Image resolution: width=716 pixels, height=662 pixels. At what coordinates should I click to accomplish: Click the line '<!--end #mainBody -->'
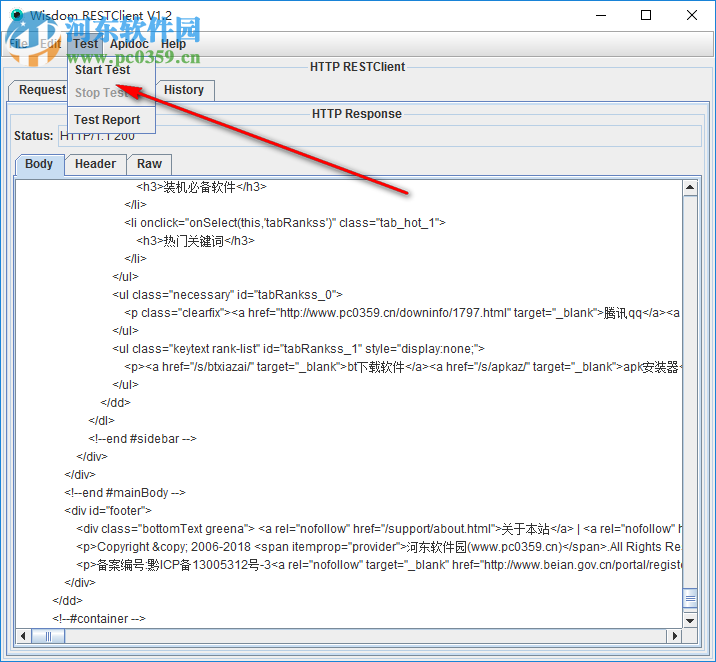tap(125, 493)
